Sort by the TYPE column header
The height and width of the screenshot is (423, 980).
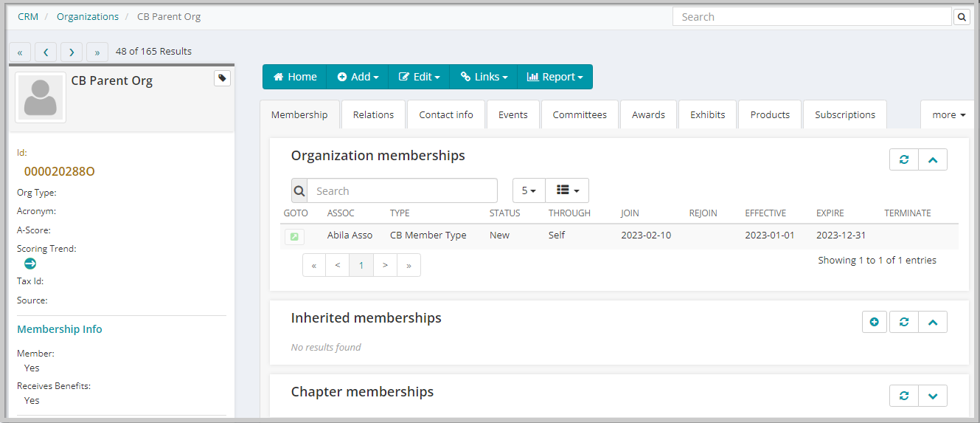[x=400, y=213]
